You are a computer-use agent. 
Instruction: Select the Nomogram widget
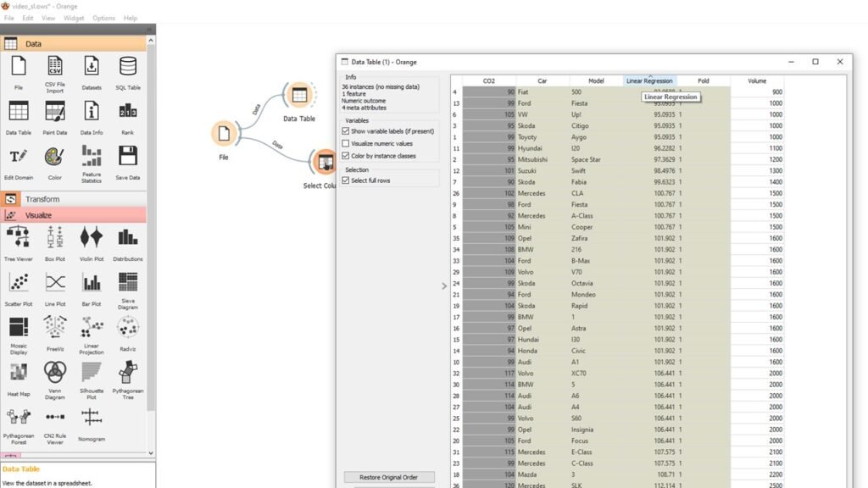point(92,424)
